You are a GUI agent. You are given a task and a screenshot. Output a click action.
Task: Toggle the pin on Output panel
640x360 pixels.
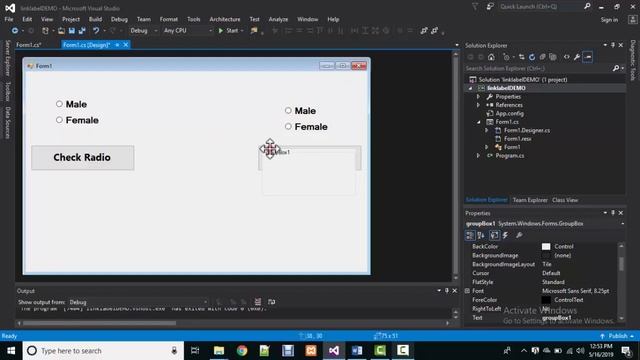[447, 291]
